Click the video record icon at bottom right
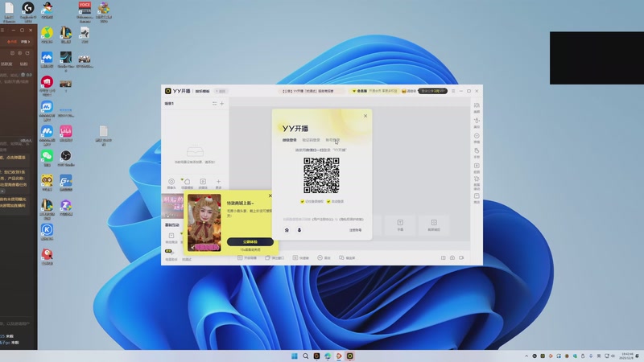644x362 pixels. coord(461,257)
